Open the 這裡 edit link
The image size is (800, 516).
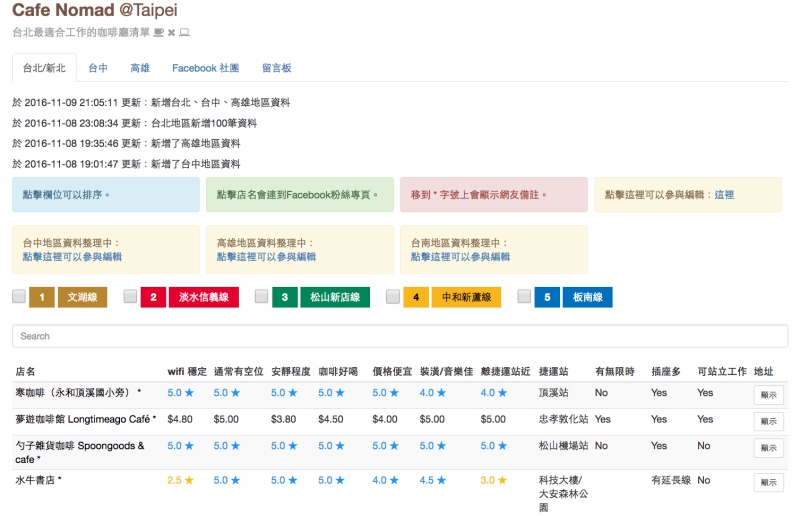coord(723,195)
